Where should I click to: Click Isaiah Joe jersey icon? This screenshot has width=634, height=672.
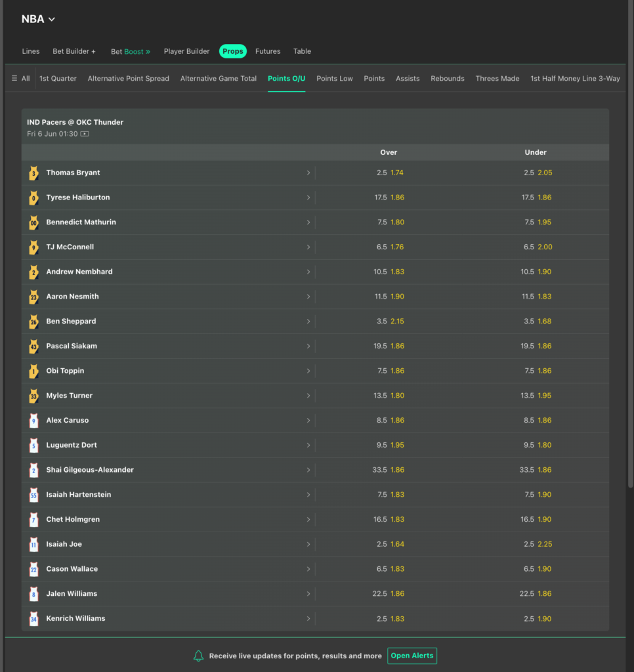click(x=34, y=545)
